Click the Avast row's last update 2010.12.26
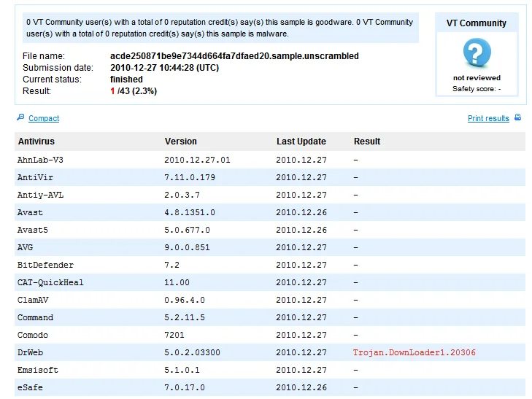 (301, 212)
